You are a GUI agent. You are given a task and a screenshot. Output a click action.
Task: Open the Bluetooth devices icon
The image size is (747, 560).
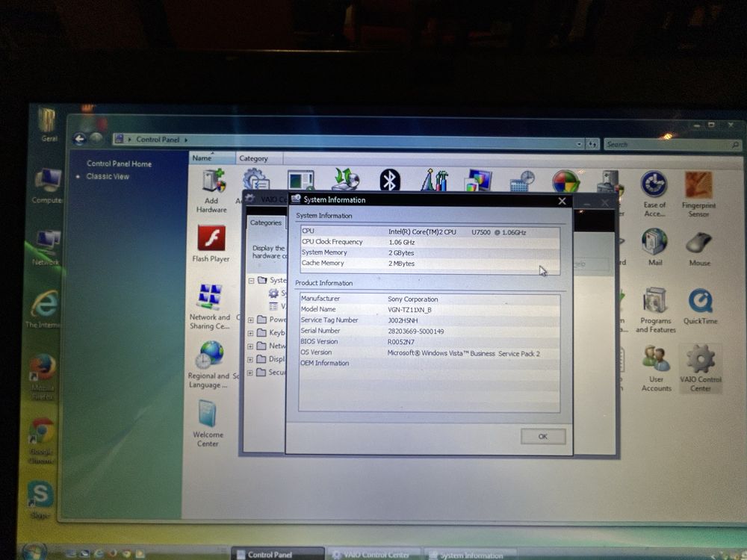[x=390, y=181]
